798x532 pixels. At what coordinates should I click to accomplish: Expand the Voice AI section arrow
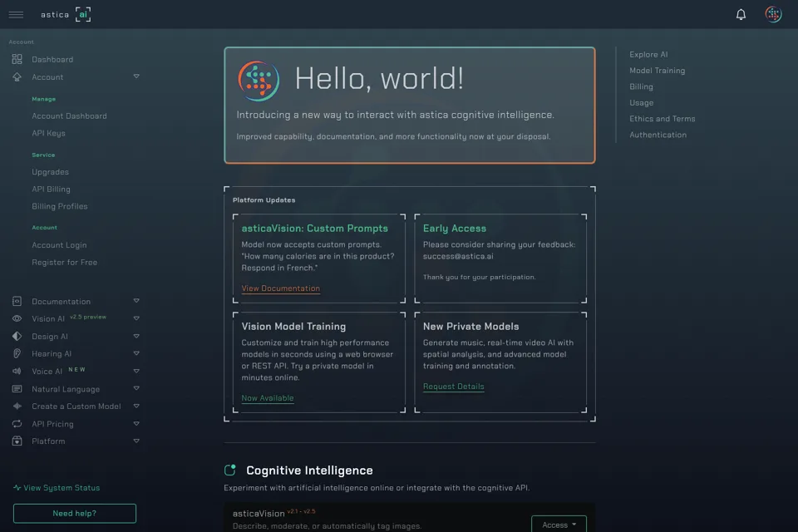(x=136, y=371)
